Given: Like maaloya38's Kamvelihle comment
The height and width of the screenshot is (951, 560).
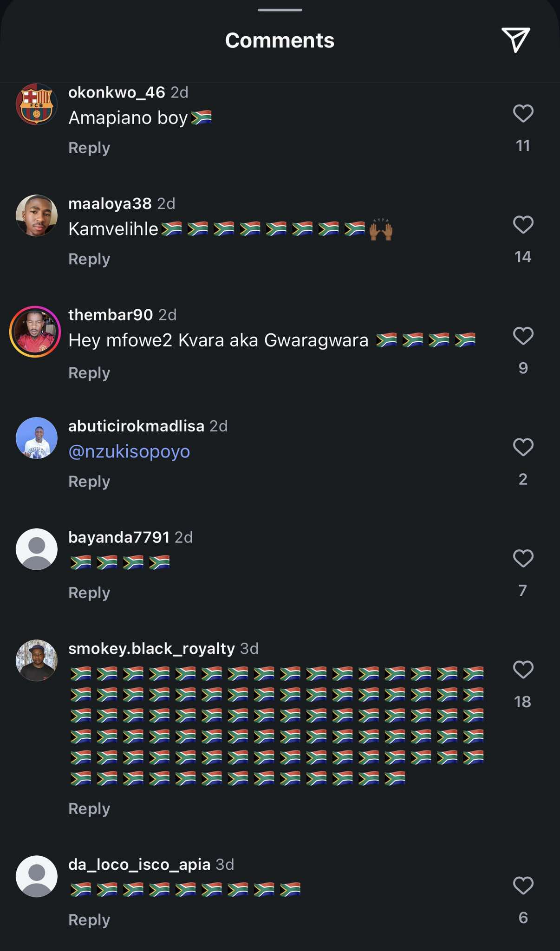Looking at the screenshot, I should [523, 225].
